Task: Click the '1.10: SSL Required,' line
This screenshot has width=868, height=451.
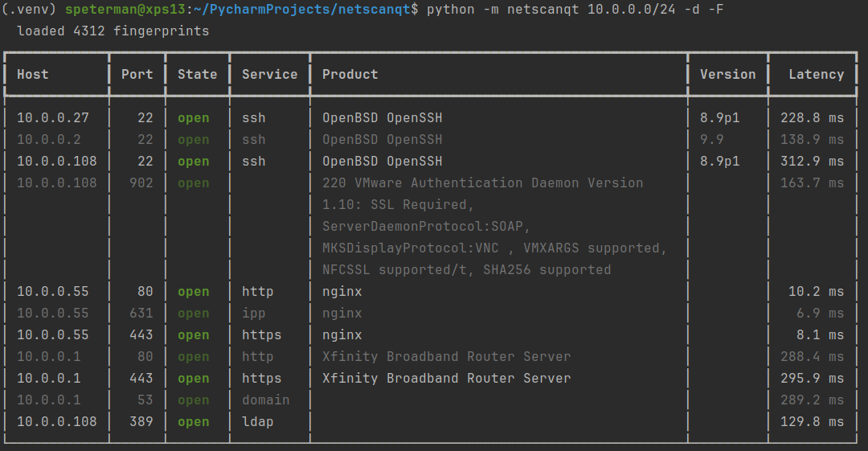Action: point(398,204)
